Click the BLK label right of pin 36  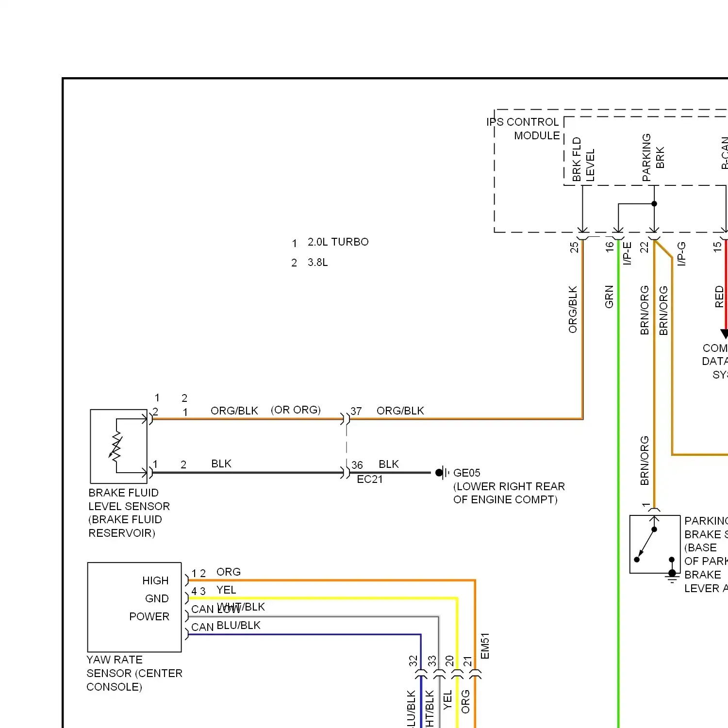click(x=389, y=464)
